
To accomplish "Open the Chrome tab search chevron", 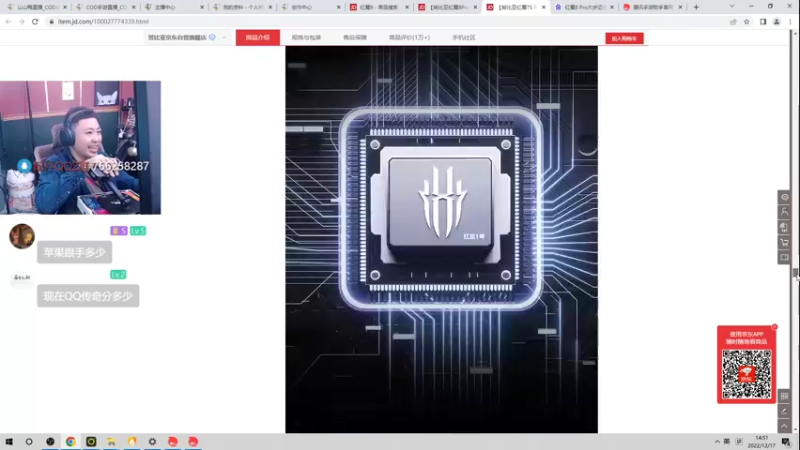I will tap(732, 7).
